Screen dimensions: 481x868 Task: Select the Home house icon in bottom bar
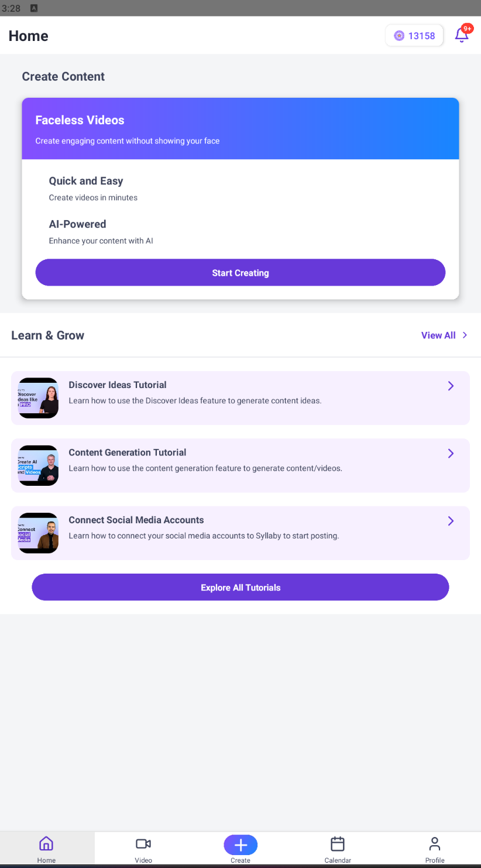pos(46,843)
